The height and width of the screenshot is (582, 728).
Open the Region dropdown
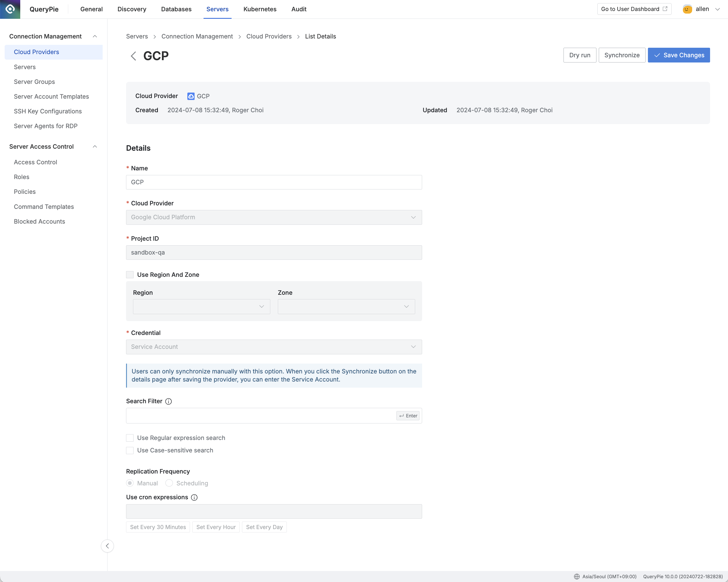202,306
